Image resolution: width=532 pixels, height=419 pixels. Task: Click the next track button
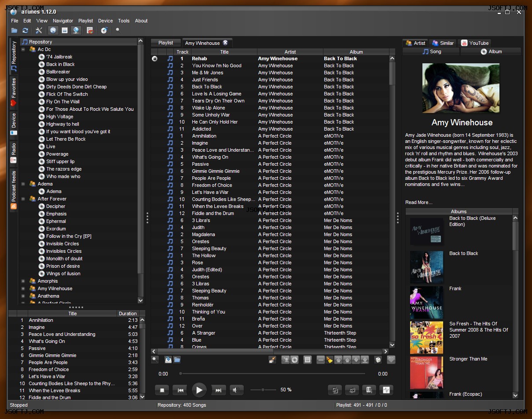218,390
